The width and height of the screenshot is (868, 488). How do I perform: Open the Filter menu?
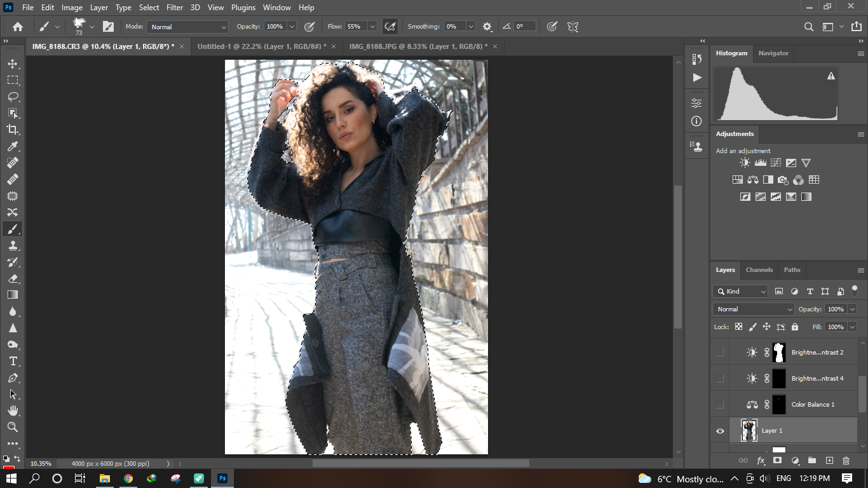click(x=175, y=8)
